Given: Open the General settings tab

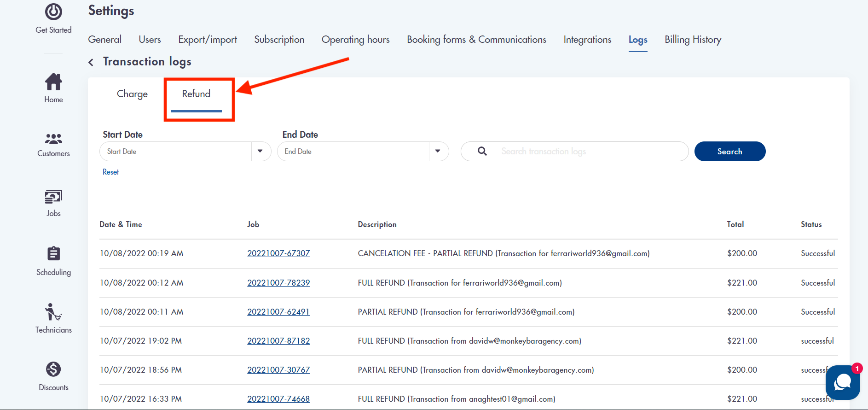Looking at the screenshot, I should tap(105, 40).
